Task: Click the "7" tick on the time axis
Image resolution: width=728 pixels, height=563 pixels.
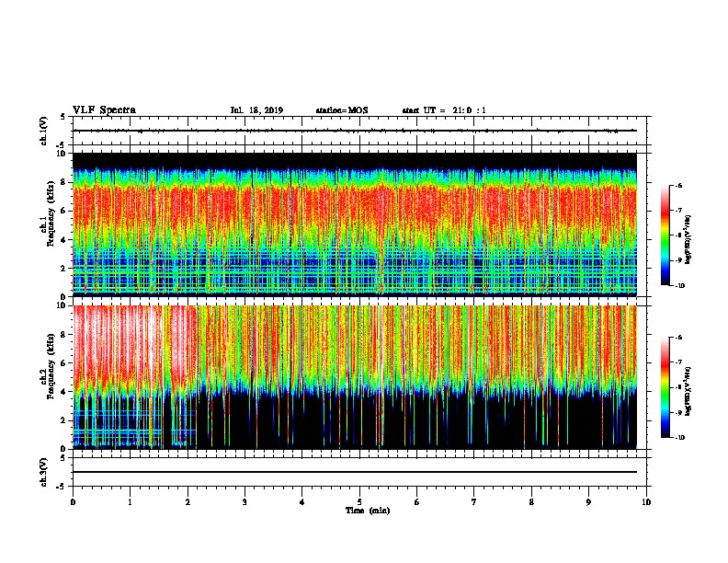Action: (474, 502)
